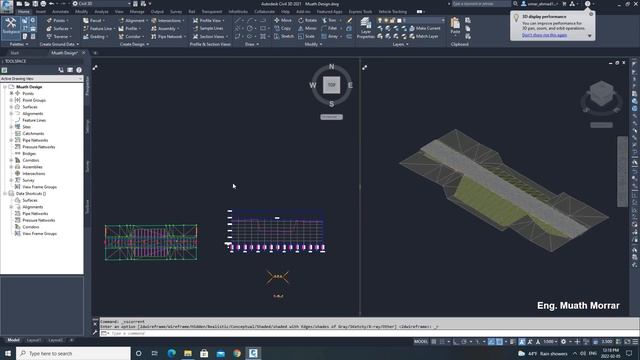Click the Profile tool in Create Design
The height and width of the screenshot is (360, 640).
click(x=129, y=29)
